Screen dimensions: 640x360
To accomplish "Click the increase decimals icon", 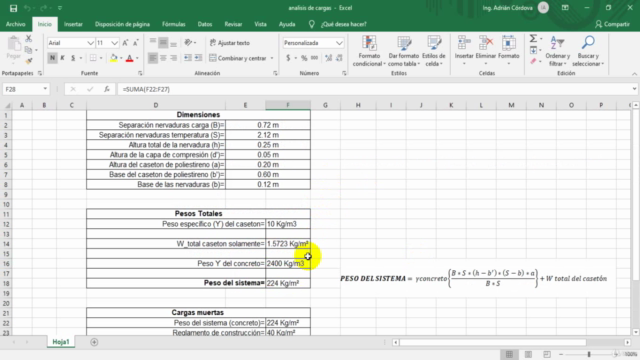I will click(x=329, y=58).
